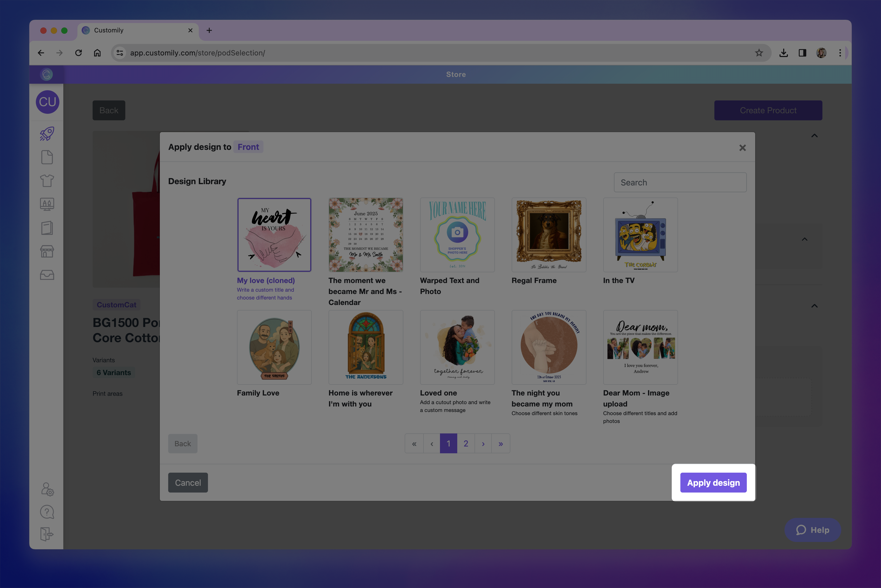Jump to last page of designs
This screenshot has height=588, width=881.
tap(500, 444)
